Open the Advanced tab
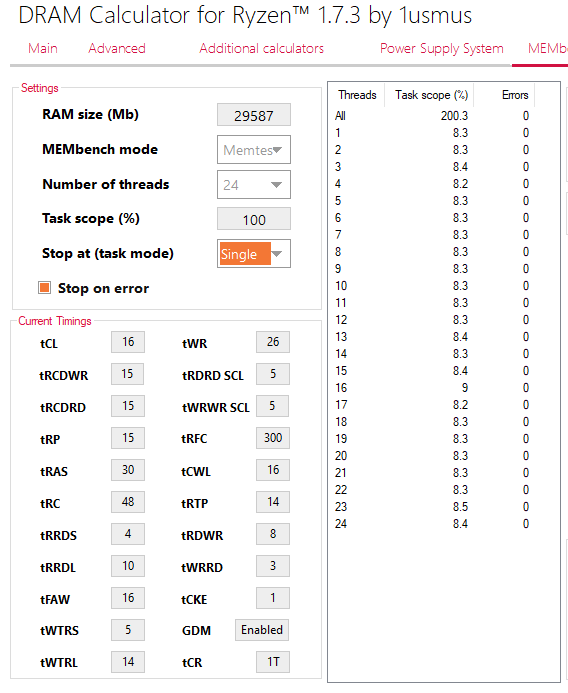 pyautogui.click(x=117, y=48)
